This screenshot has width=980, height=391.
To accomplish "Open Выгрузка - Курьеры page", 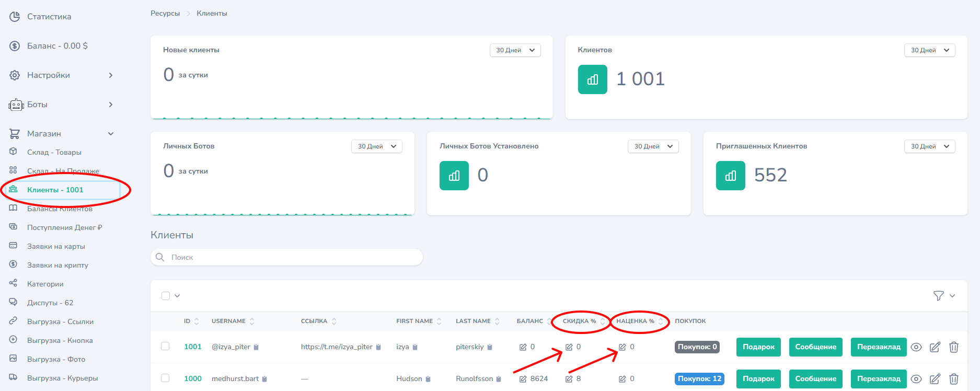I will tap(62, 378).
